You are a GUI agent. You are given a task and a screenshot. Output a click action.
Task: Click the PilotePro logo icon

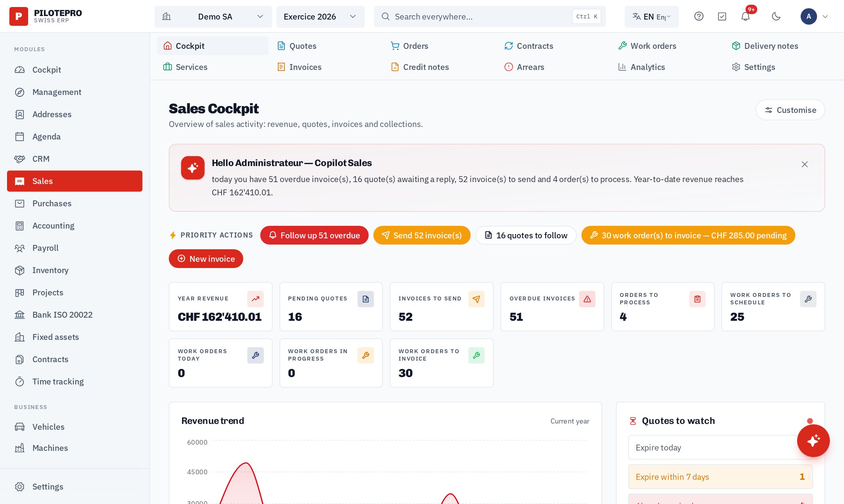[19, 16]
